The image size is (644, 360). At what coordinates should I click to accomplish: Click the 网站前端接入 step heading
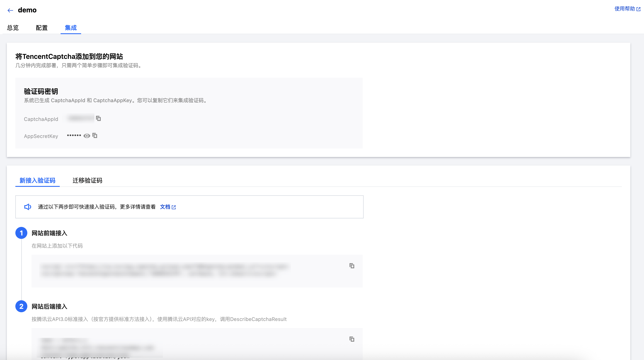(x=49, y=233)
